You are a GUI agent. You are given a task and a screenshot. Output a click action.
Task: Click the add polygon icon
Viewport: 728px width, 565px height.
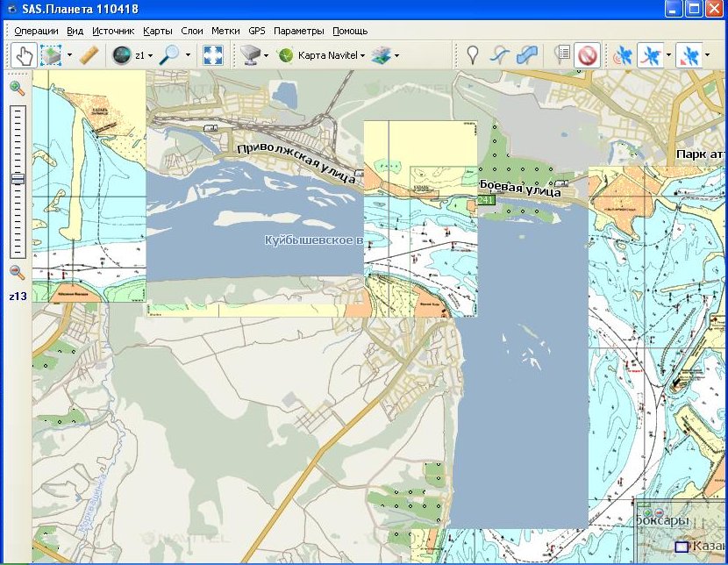(527, 55)
